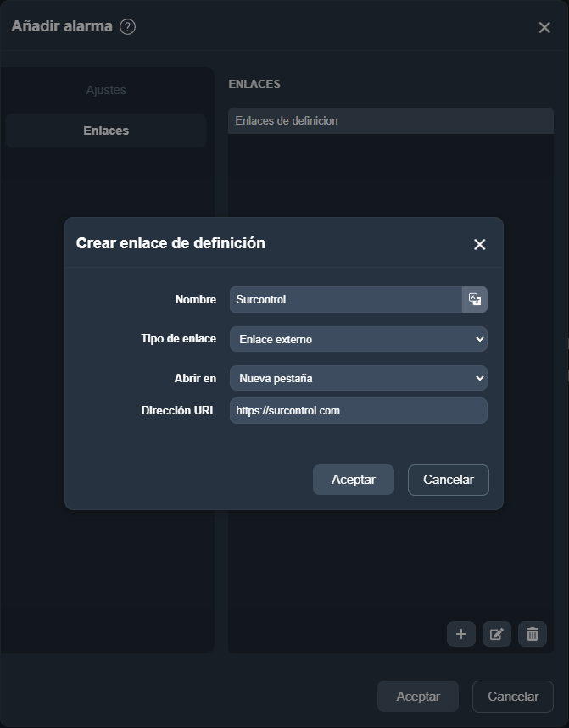The image size is (569, 728).
Task: Click the Enlaces de definicion column header
Action: tap(391, 120)
